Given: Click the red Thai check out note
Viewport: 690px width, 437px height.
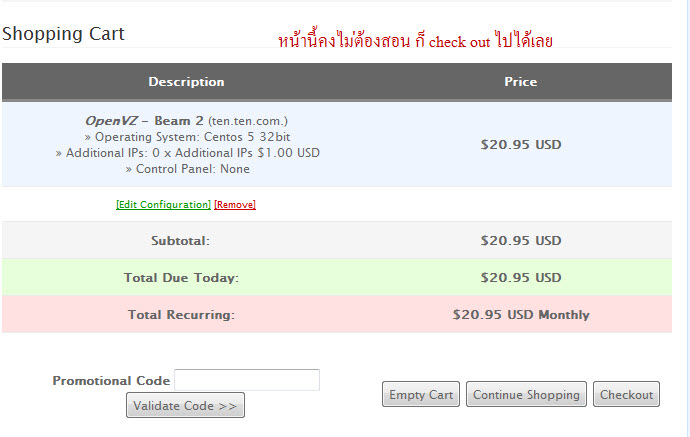Looking at the screenshot, I should (x=415, y=42).
